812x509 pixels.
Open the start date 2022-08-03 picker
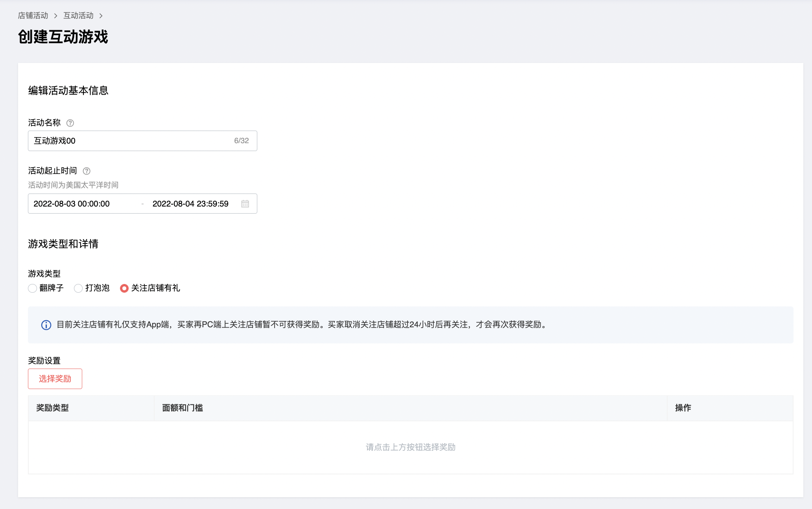point(72,204)
